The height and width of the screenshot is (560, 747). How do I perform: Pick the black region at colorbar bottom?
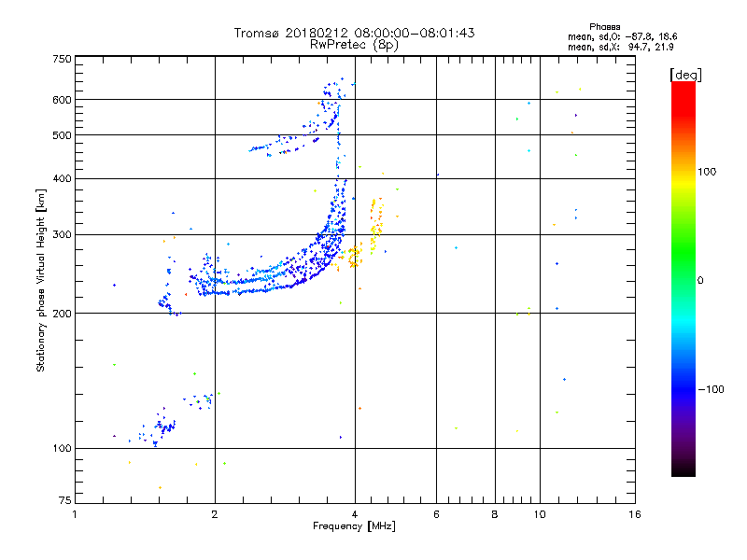(x=683, y=470)
